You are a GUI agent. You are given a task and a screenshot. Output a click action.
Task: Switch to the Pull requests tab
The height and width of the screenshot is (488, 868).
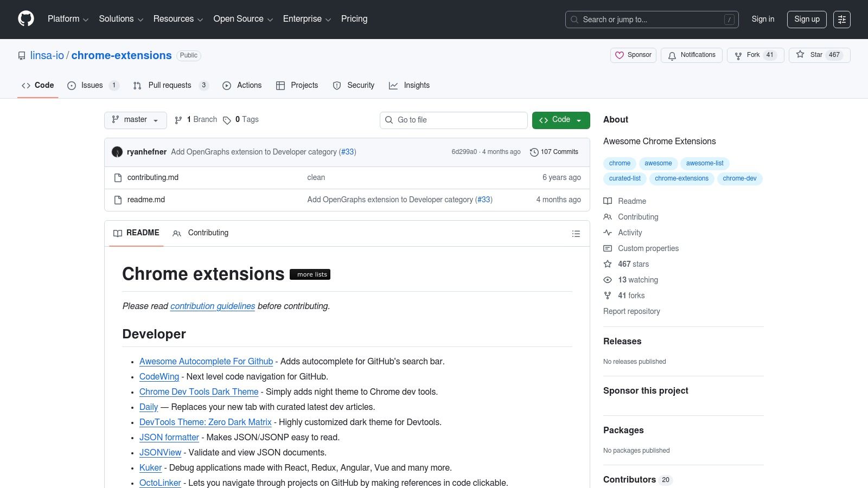(170, 85)
